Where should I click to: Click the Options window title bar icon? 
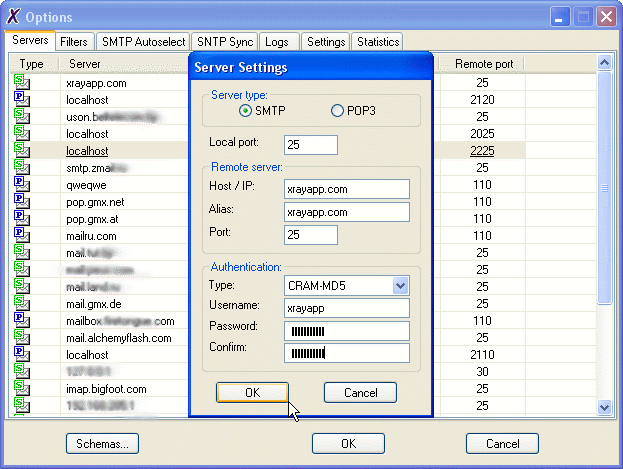[13, 16]
